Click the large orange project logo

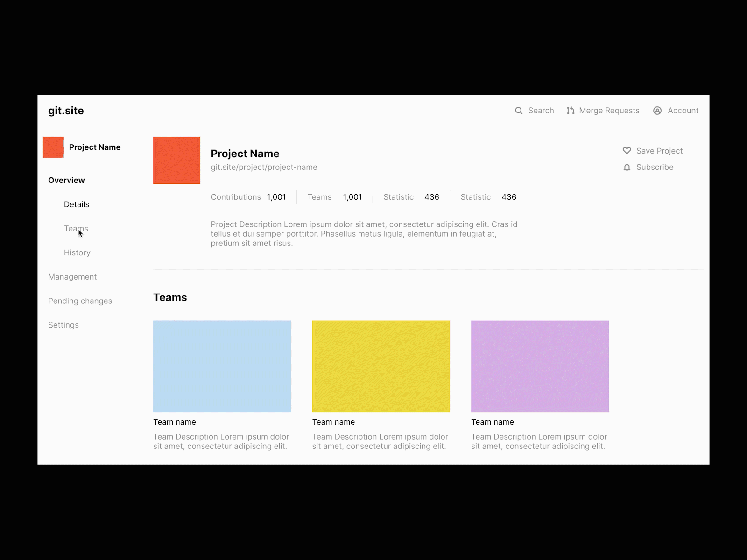(x=176, y=161)
